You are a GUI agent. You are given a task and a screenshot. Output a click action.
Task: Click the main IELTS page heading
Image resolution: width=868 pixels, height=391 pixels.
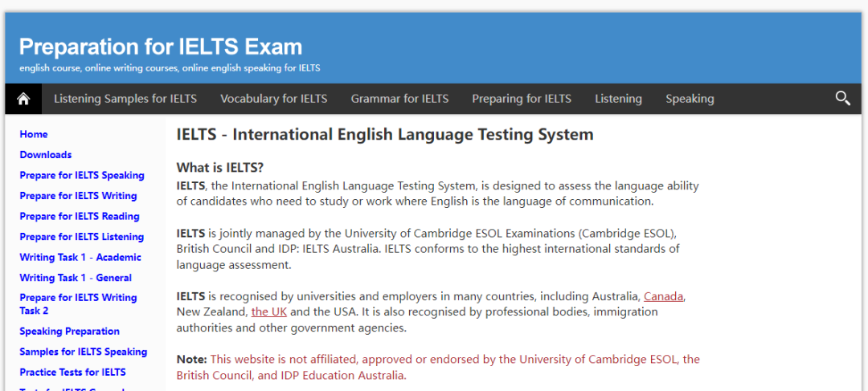385,134
